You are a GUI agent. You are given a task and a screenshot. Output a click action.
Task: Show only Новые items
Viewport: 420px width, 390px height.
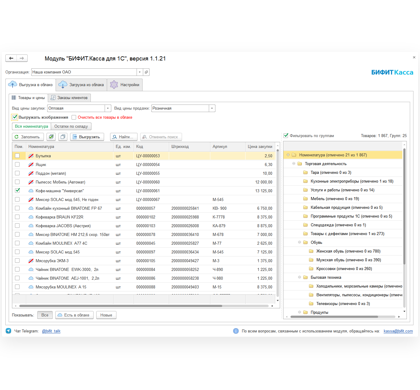[106, 315]
